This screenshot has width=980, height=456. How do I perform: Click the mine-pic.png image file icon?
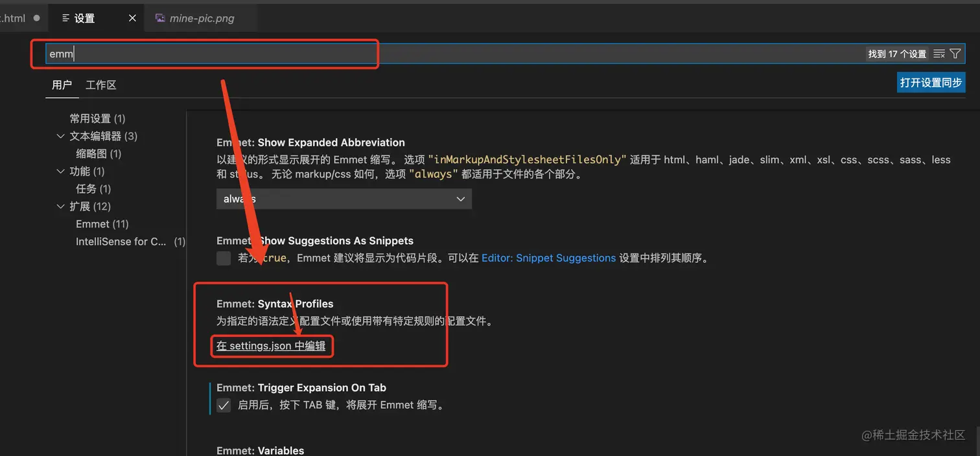pos(160,18)
